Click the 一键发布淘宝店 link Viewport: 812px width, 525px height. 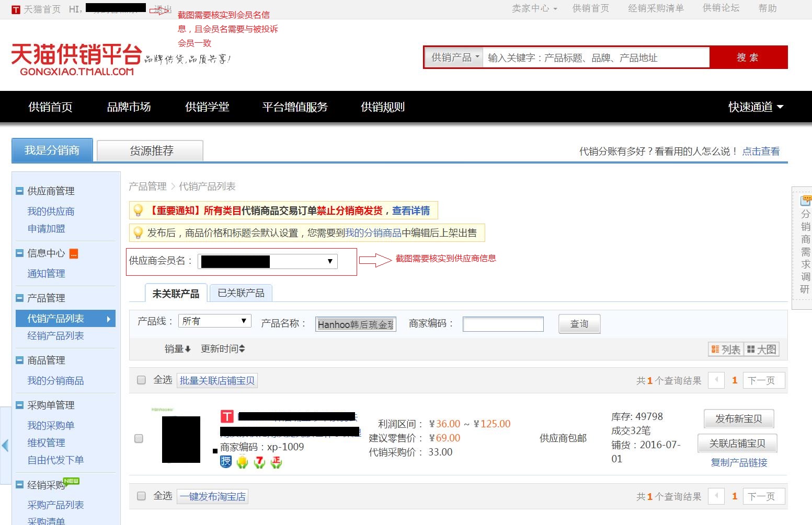point(213,496)
